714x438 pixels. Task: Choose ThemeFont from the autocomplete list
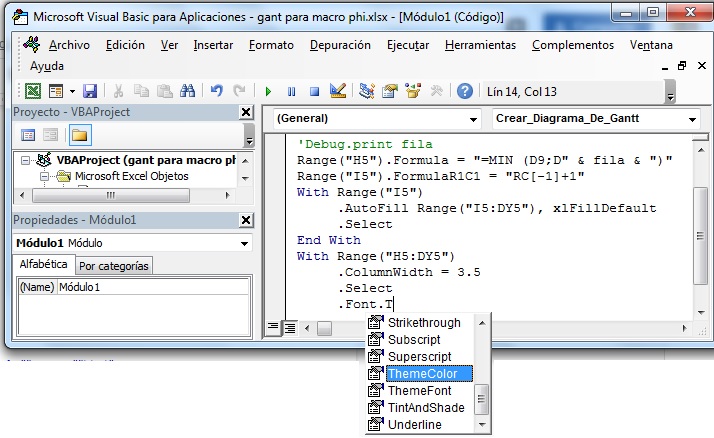419,391
